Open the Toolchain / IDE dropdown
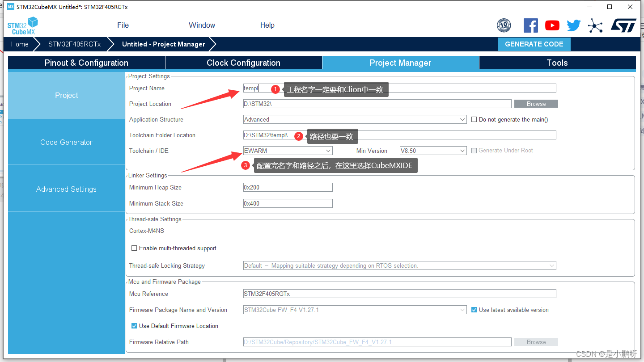 click(288, 151)
